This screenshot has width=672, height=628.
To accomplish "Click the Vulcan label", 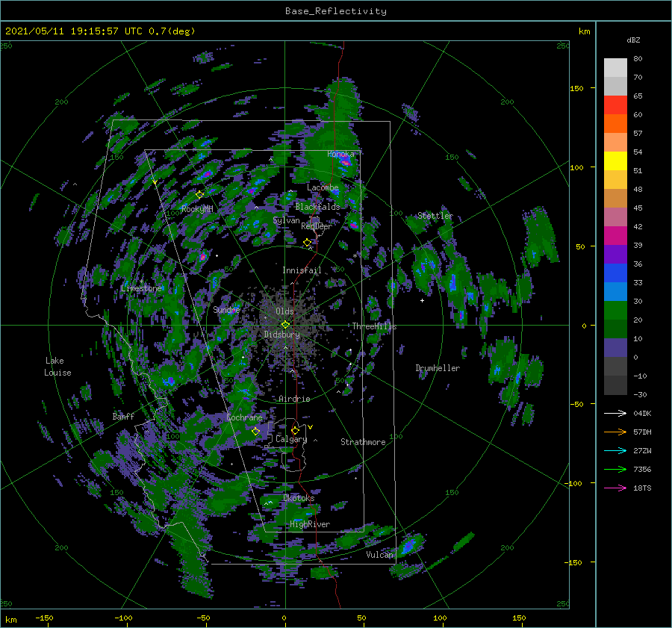I will click(380, 555).
